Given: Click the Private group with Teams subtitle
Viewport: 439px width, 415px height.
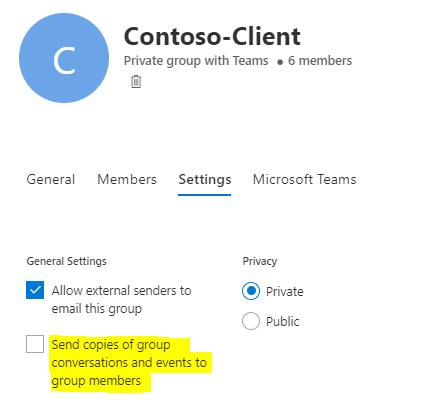Looking at the screenshot, I should click(196, 61).
